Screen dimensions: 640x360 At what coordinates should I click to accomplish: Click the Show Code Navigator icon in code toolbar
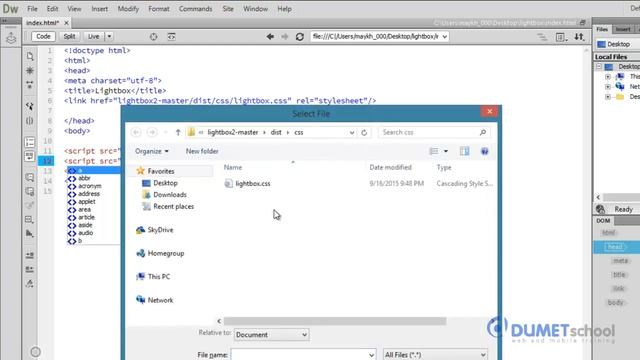pos(30,71)
